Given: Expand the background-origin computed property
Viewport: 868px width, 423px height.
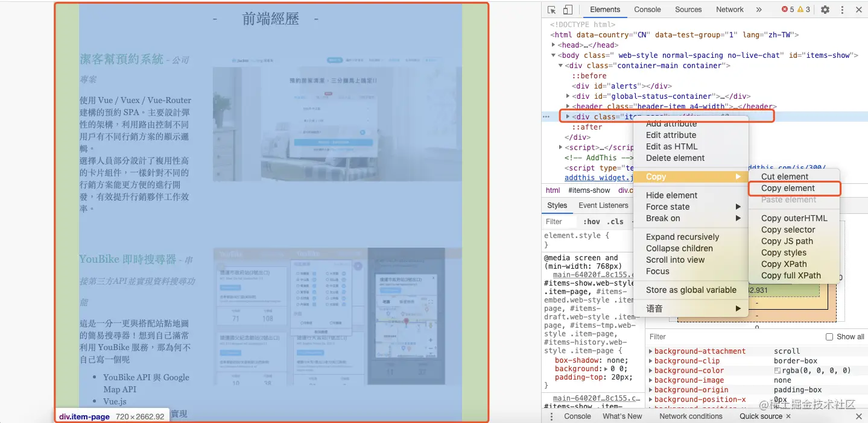Looking at the screenshot, I should pos(650,390).
